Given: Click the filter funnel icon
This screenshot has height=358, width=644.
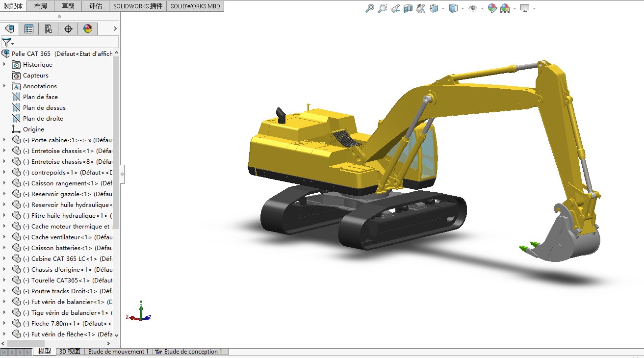Looking at the screenshot, I should pyautogui.click(x=6, y=42).
